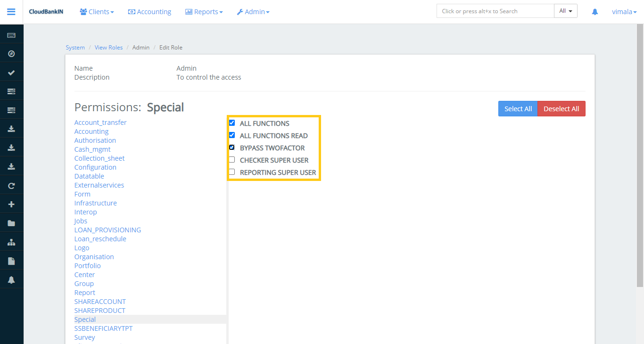
Task: Click the Deselect All button
Action: (561, 108)
